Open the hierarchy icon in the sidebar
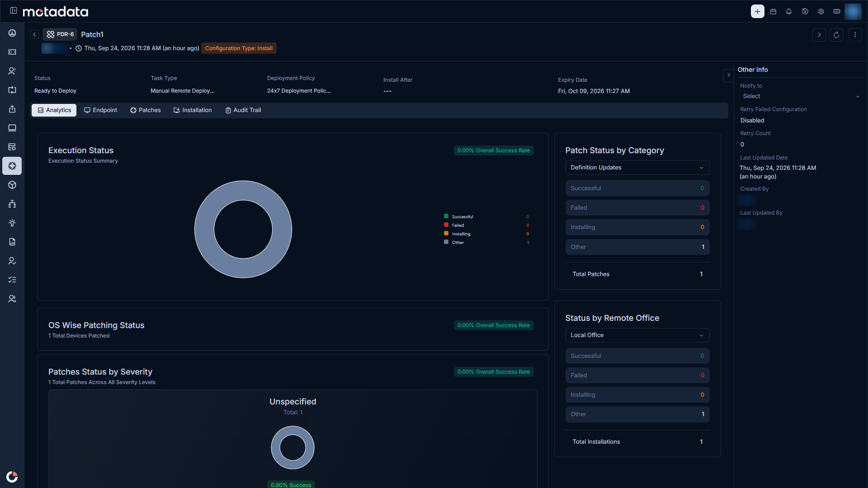 point(12,204)
